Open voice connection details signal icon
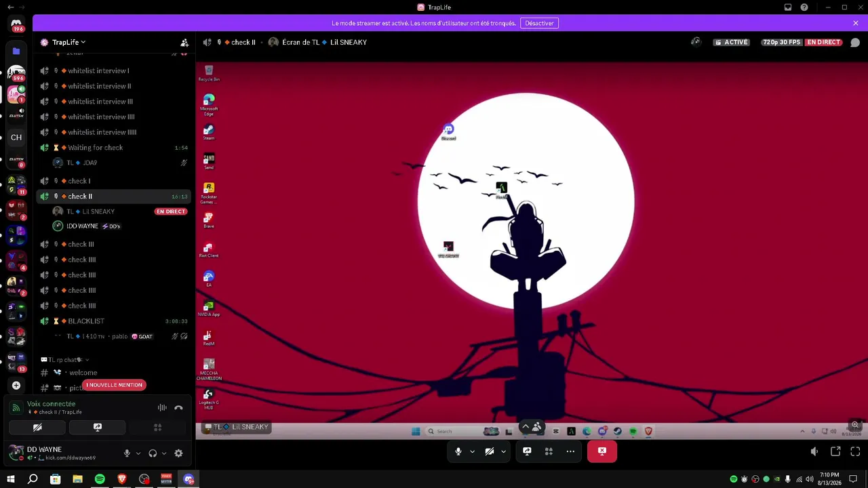Image resolution: width=868 pixels, height=488 pixels. (16, 408)
